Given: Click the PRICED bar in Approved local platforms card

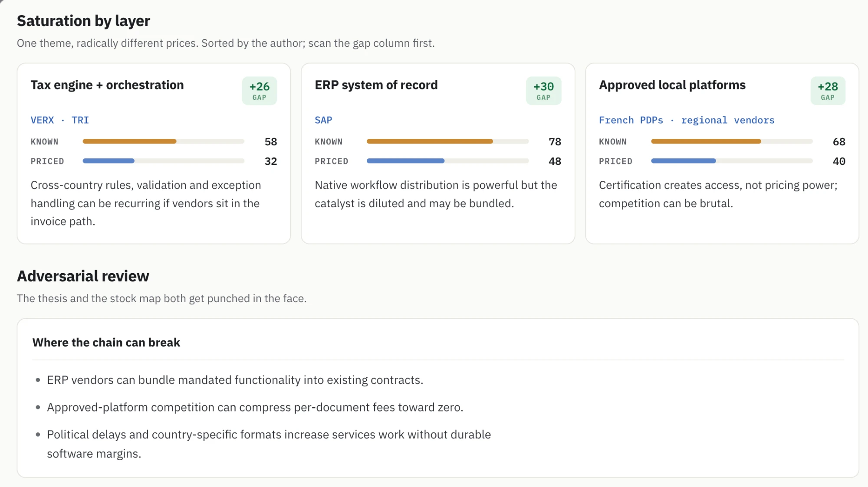Looking at the screenshot, I should point(732,161).
